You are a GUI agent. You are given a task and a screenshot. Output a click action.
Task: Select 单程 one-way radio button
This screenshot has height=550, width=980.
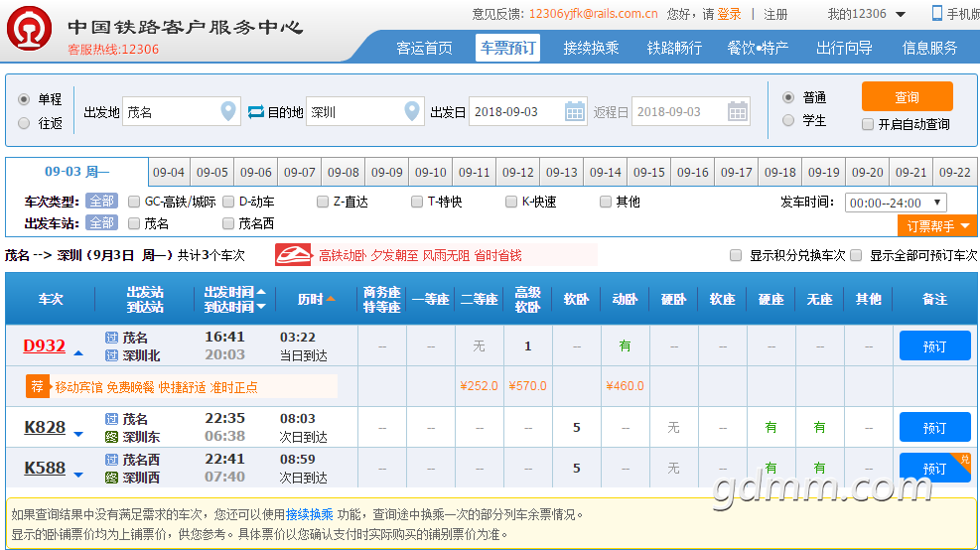(x=24, y=99)
